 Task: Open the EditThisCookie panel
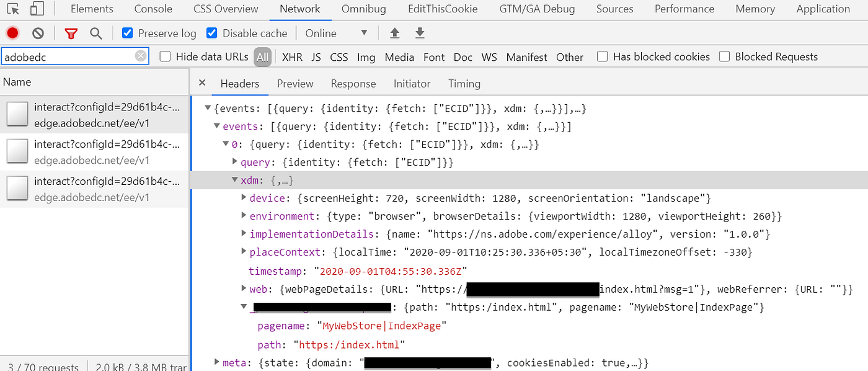click(442, 9)
